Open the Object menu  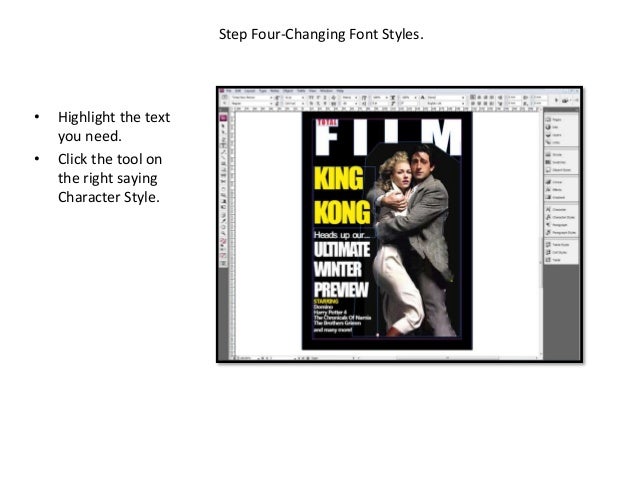coord(288,91)
